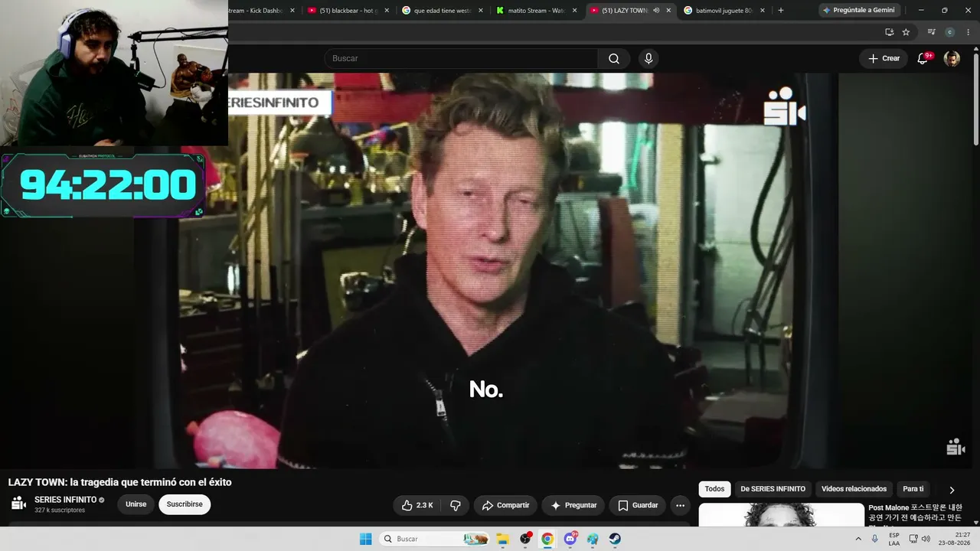Click the Suscribirse button

click(x=185, y=504)
